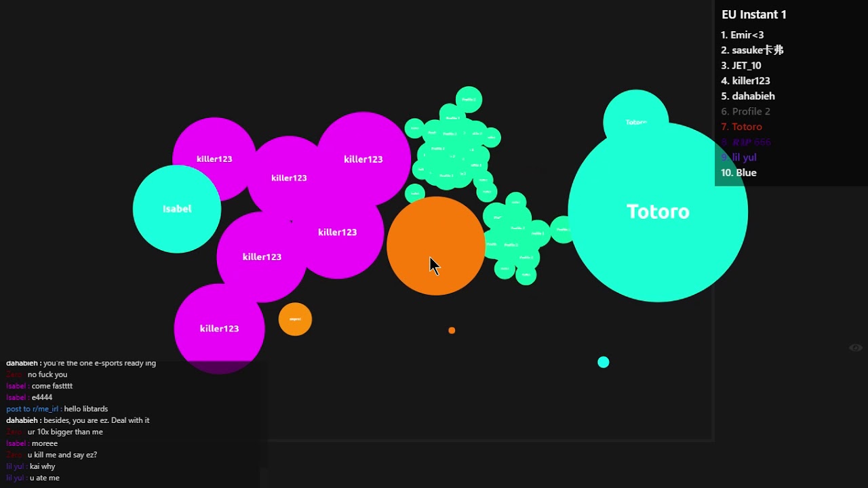This screenshot has width=868, height=488.
Task: Click chat message 'besides, you are ez. Deal with it'
Action: (x=96, y=420)
